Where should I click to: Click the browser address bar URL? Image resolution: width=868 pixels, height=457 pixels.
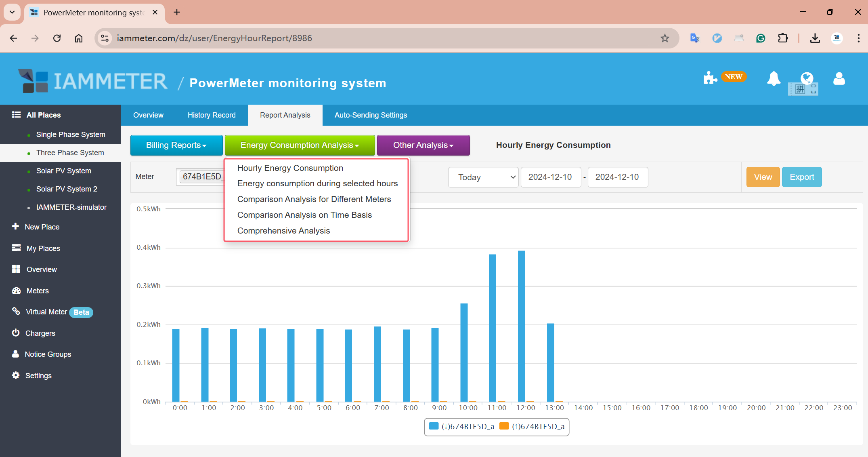click(x=214, y=38)
